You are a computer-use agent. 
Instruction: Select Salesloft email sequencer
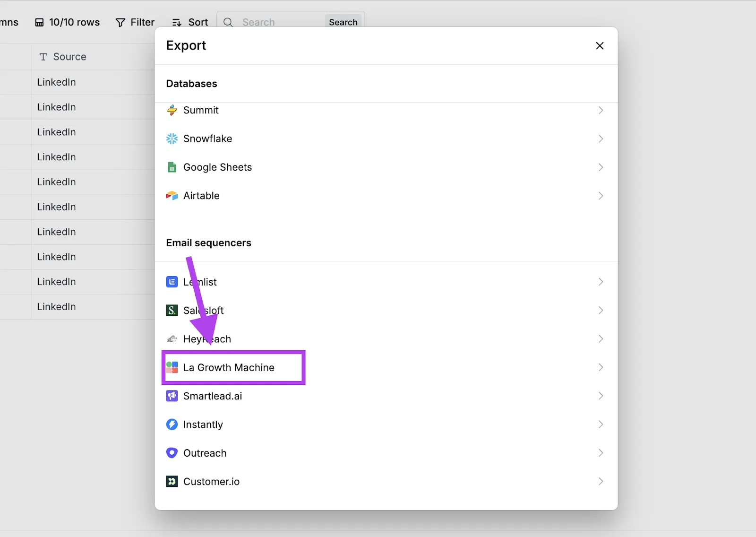tap(386, 310)
